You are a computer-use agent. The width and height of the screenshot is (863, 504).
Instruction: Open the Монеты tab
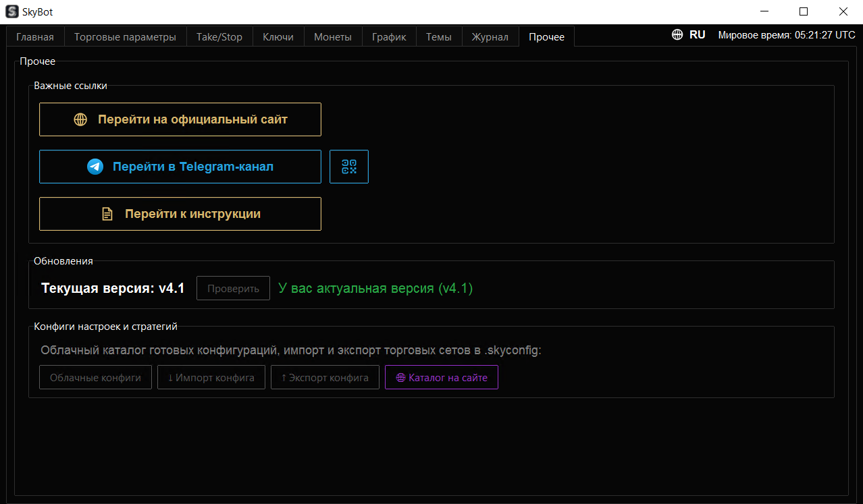(333, 37)
